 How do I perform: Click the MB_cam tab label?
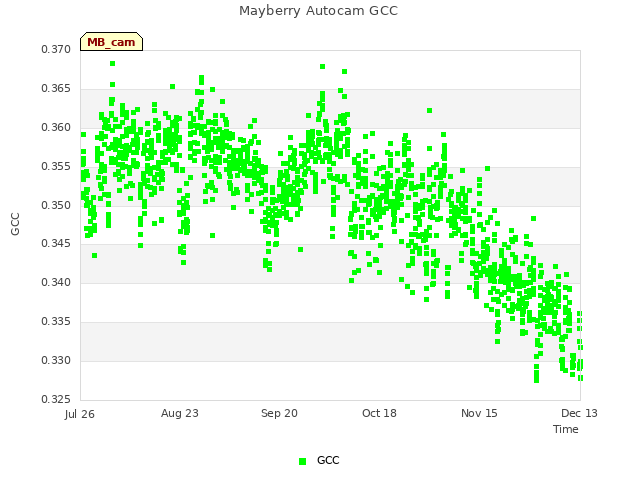[x=111, y=42]
